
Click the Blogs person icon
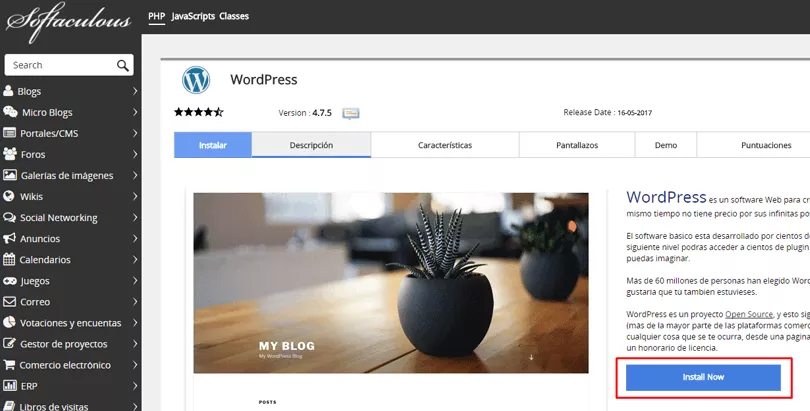pyautogui.click(x=8, y=91)
